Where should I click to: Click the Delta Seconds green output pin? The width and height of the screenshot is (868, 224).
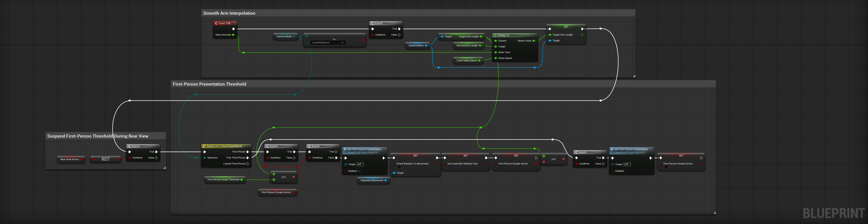click(x=233, y=35)
